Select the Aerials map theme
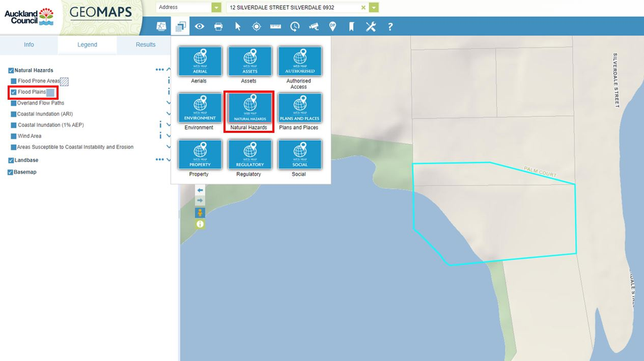Screen dimensions: 644x361 tap(200, 61)
